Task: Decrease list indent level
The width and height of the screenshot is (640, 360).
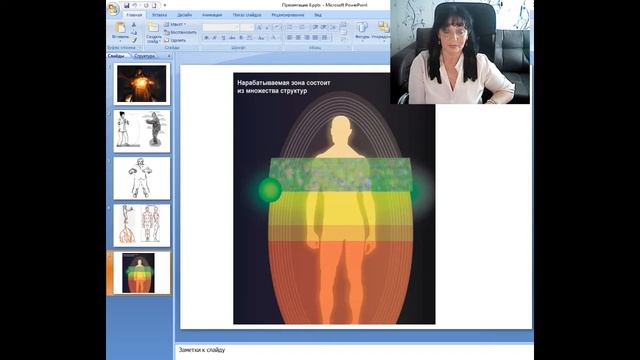Action: 315,27
